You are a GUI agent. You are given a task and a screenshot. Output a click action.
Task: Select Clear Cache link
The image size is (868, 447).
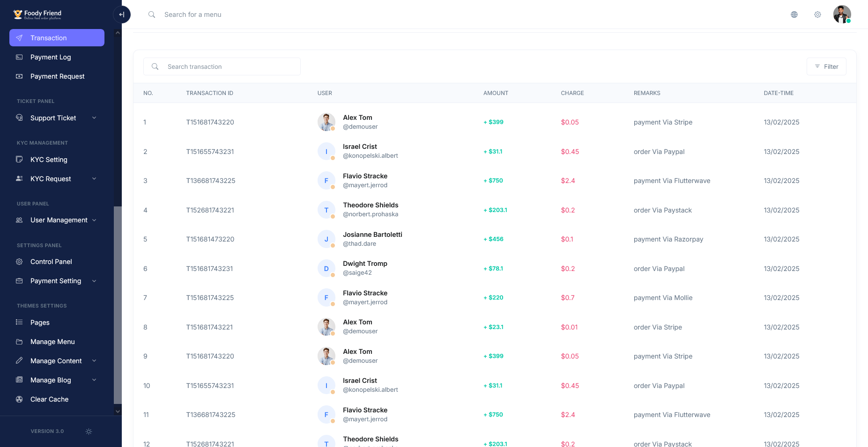[57, 399]
